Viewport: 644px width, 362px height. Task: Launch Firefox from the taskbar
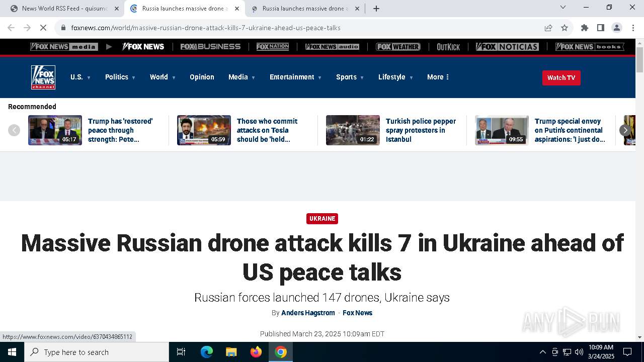(256, 352)
